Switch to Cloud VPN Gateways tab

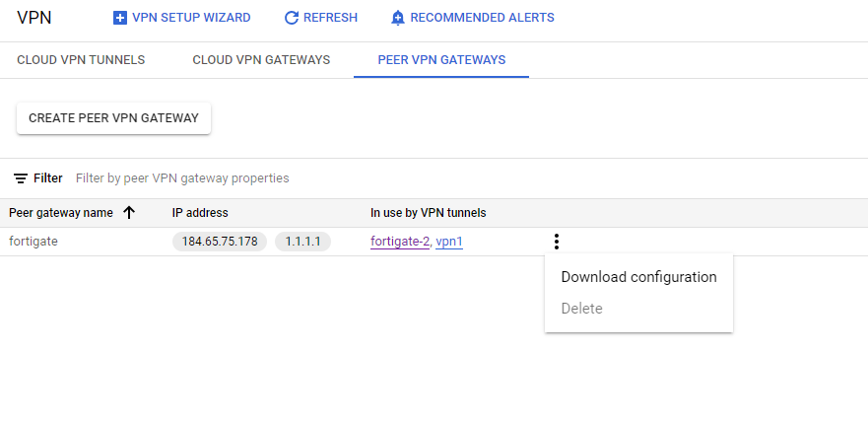pyautogui.click(x=261, y=60)
